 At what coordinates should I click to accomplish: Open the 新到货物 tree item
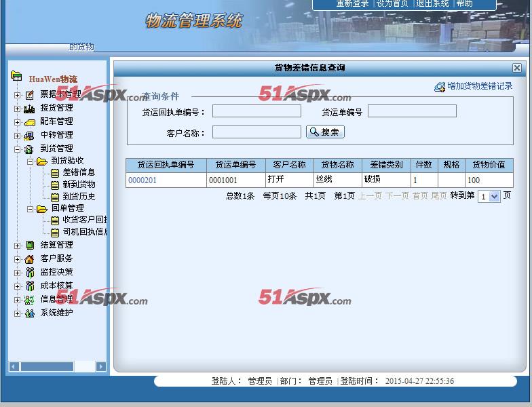[x=79, y=185]
